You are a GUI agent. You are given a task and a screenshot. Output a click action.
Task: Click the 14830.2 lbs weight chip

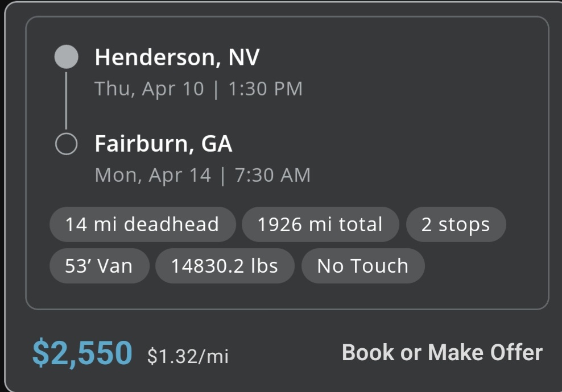[225, 266]
